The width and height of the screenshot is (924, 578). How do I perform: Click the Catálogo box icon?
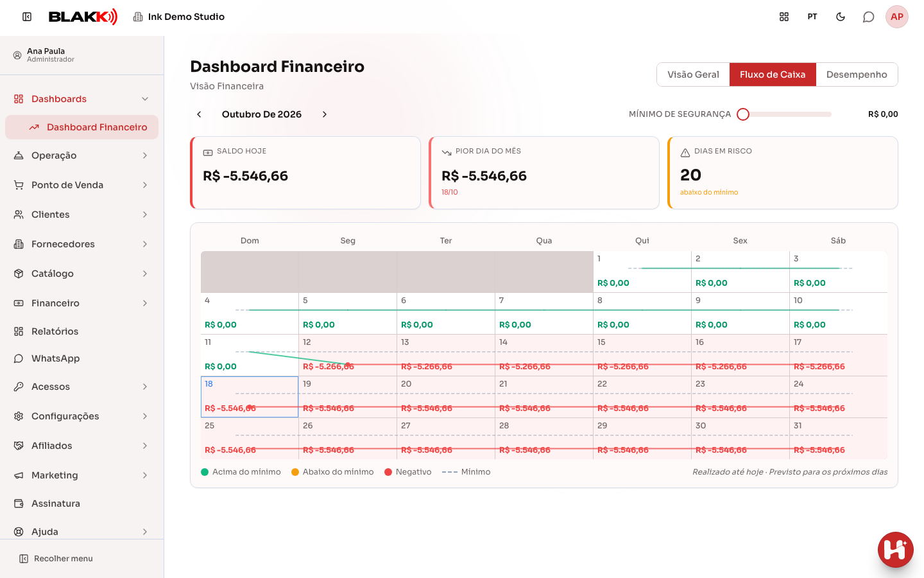tap(19, 274)
